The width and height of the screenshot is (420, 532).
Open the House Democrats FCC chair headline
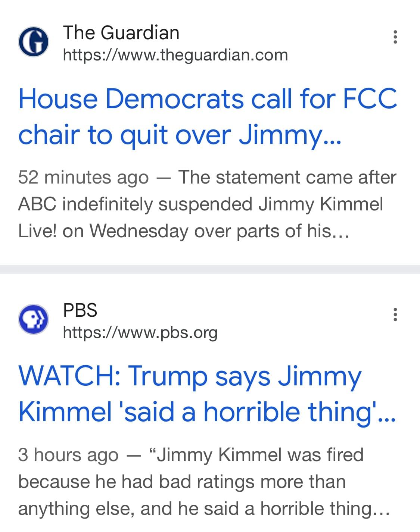[208, 116]
